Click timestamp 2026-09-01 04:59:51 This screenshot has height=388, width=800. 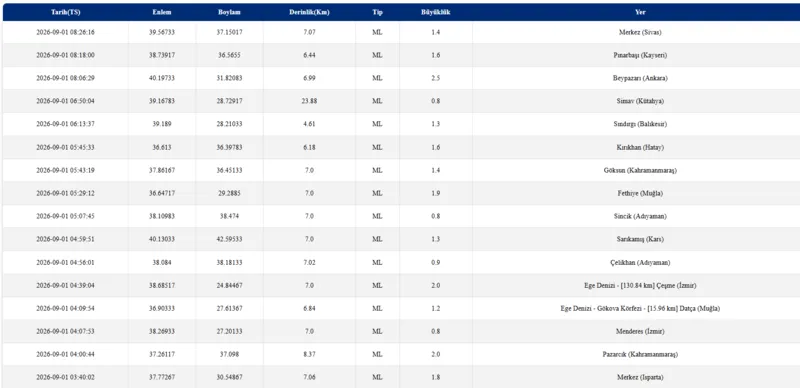[65, 239]
